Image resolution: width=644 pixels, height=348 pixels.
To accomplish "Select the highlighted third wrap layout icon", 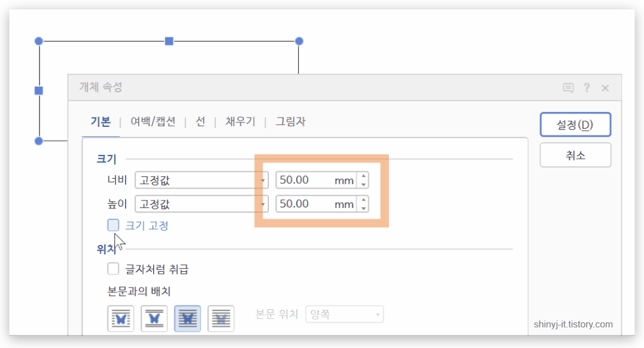I will (x=188, y=319).
